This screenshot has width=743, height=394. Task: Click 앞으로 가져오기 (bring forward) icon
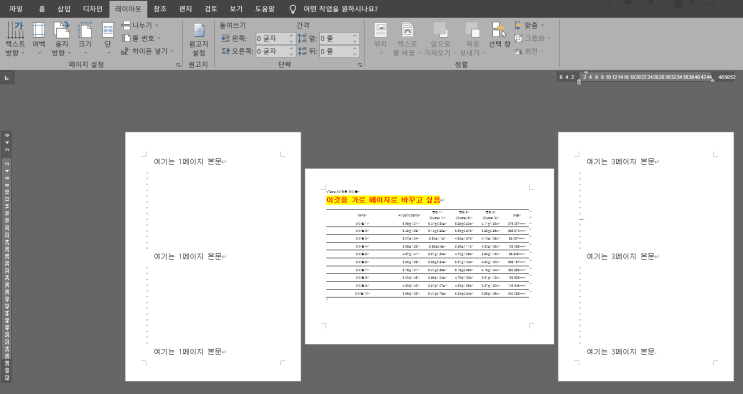pos(440,29)
